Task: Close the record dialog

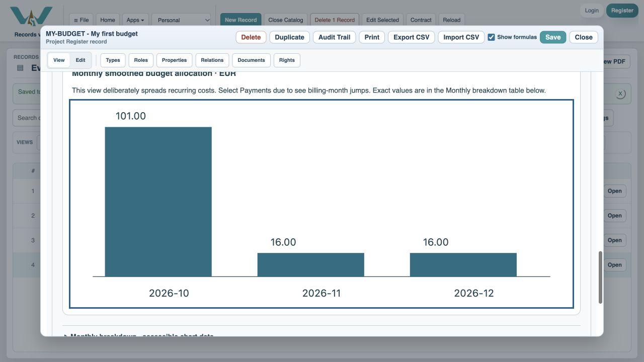Action: click(584, 37)
